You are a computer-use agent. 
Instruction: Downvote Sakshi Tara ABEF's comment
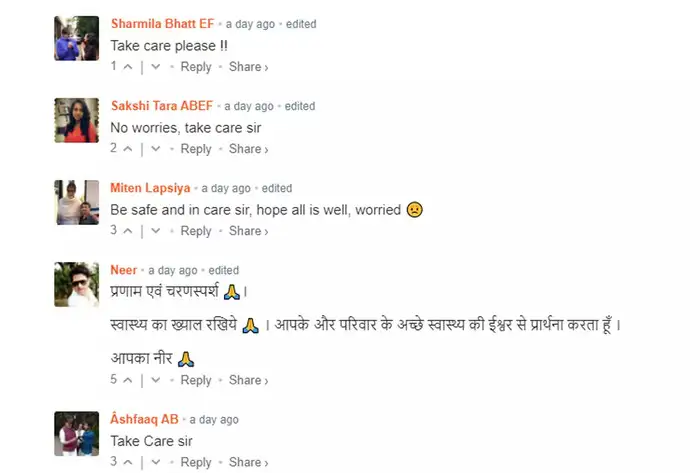click(155, 149)
